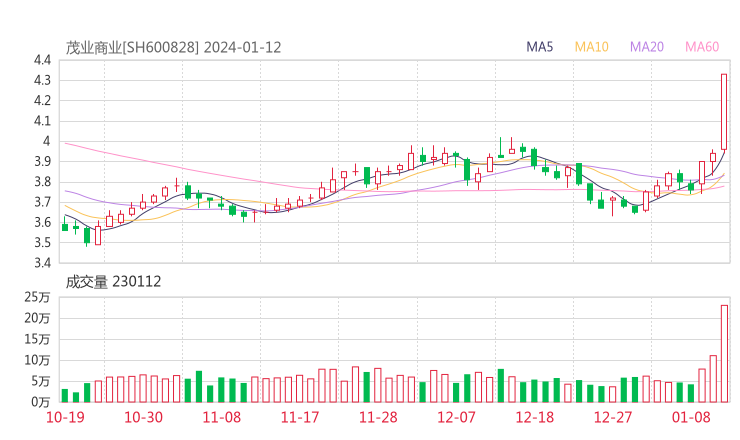Screen dimensions: 740x440
Task: Select the second-to-last red volume bar
Action: click(x=713, y=379)
